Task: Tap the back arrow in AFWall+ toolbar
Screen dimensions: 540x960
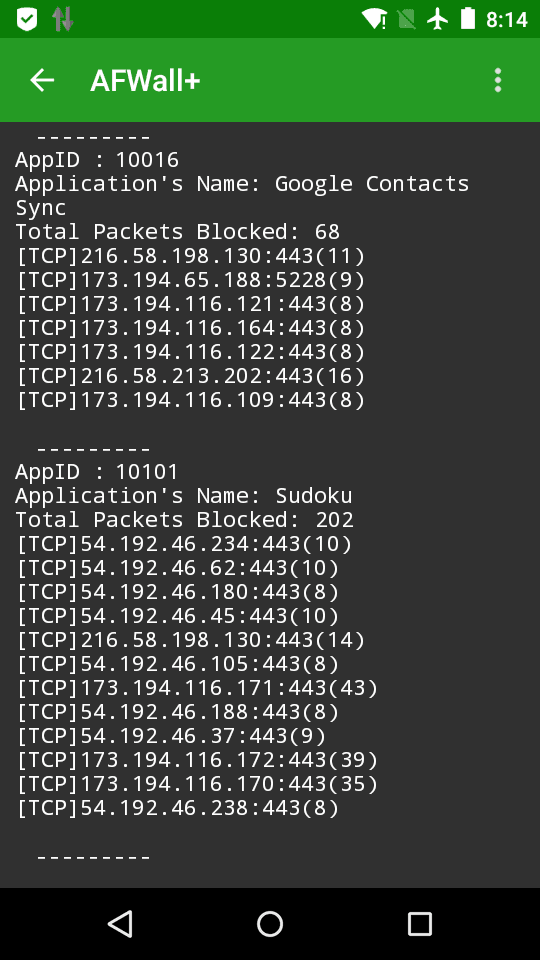Action: (42, 80)
